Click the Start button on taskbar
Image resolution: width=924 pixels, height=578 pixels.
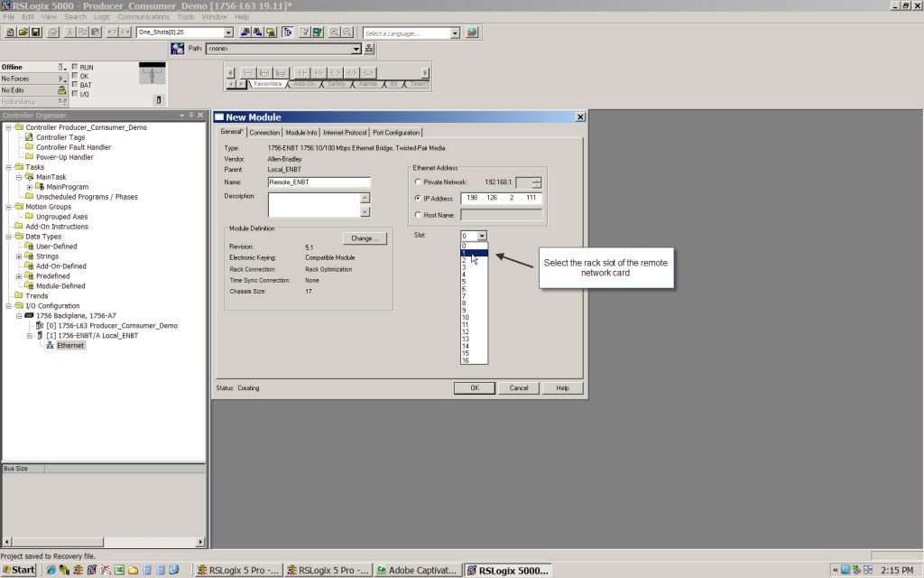[19, 570]
